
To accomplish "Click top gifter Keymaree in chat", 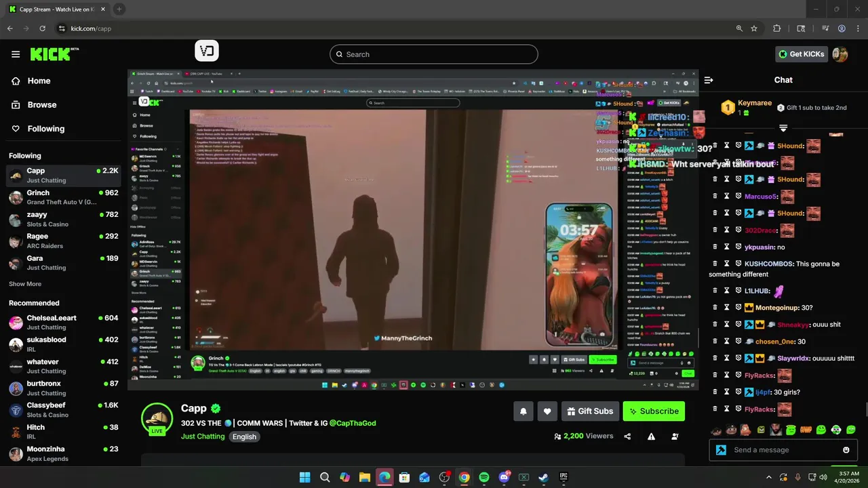I will (x=754, y=103).
